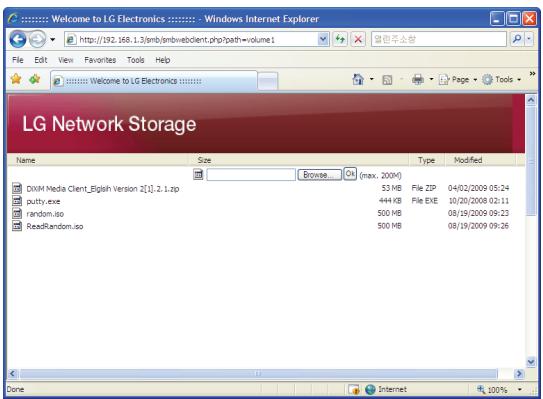This screenshot has height=399, width=543.
Task: Open the Tools gear toolbar menu
Action: pyautogui.click(x=502, y=80)
